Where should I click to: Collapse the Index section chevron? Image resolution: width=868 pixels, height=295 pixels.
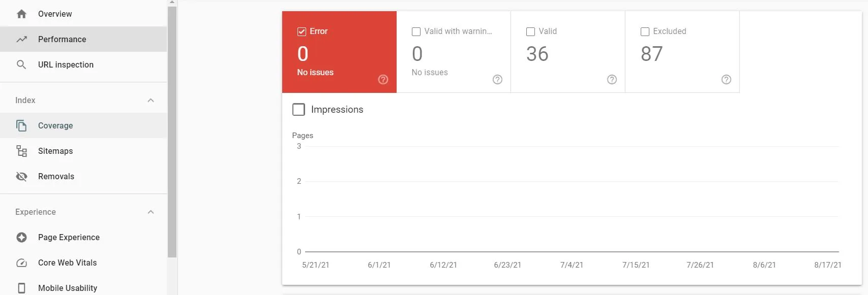coord(151,100)
